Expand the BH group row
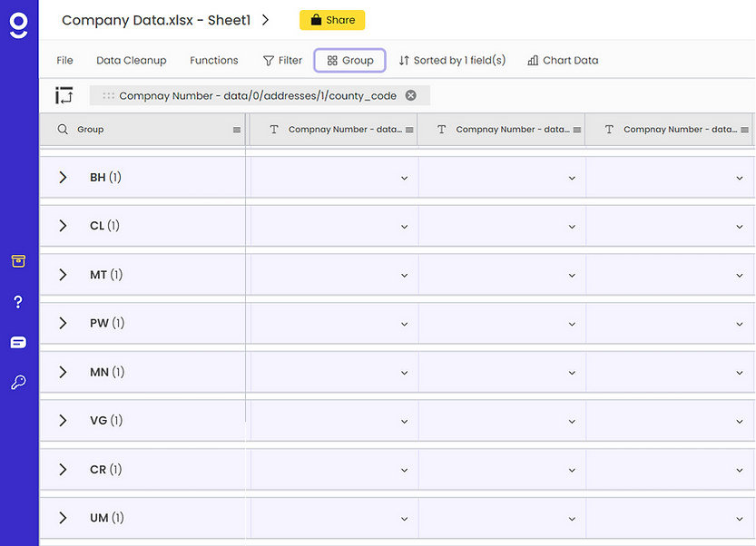This screenshot has width=756, height=546. pyautogui.click(x=63, y=177)
